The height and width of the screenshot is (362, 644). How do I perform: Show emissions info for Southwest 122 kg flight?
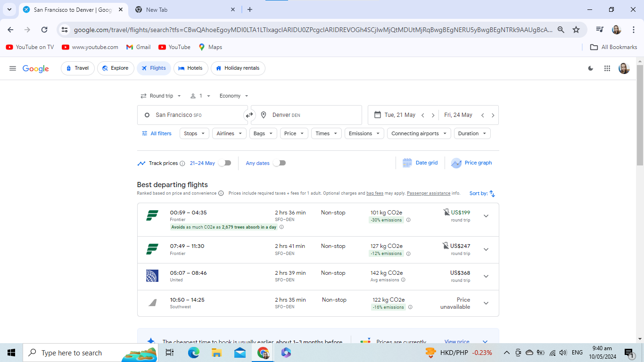click(410, 307)
